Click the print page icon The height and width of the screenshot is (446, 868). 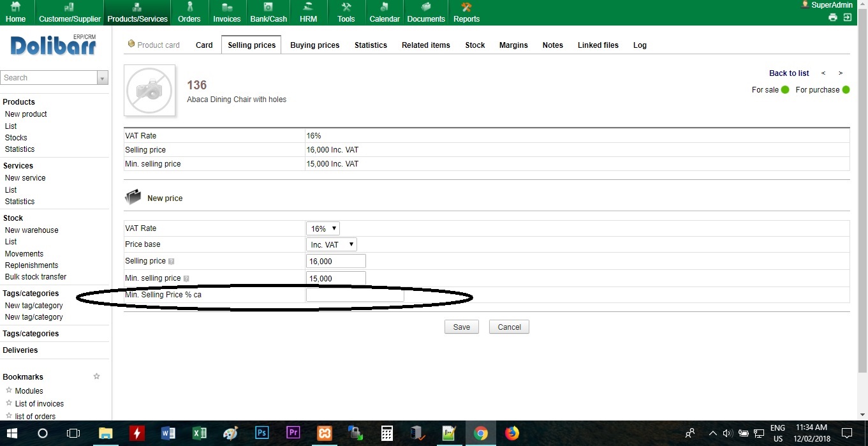[833, 17]
